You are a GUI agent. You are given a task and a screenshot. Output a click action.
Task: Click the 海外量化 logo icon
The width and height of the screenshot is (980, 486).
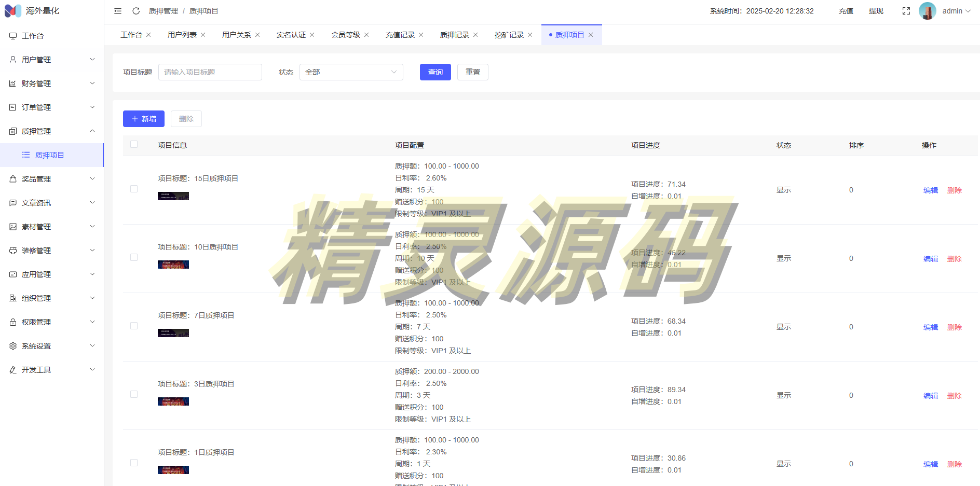13,11
